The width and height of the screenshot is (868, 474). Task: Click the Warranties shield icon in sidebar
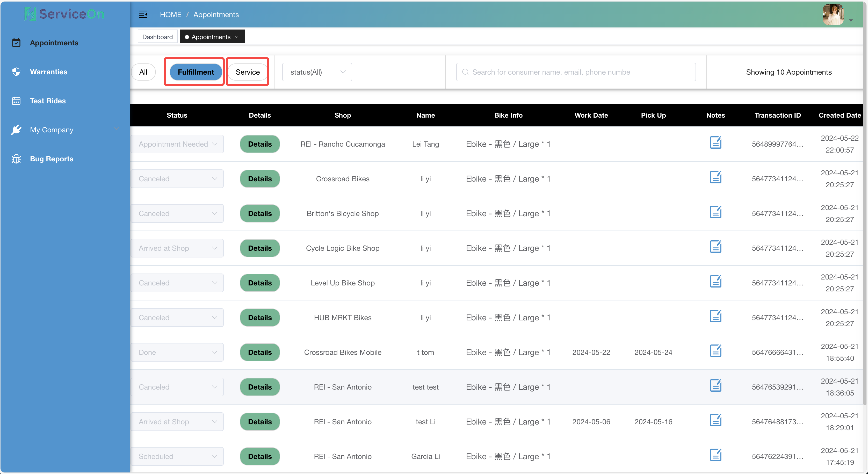point(16,72)
